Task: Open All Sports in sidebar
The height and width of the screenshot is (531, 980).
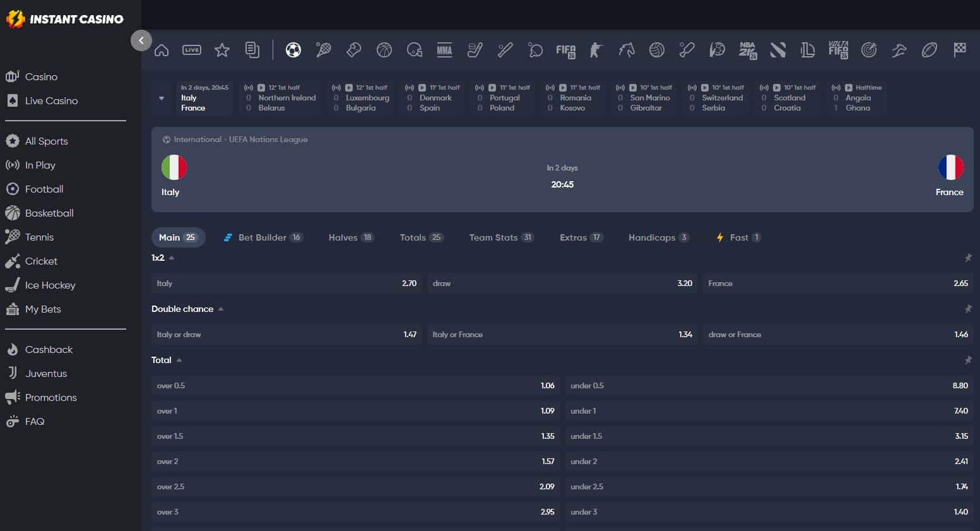Action: click(x=46, y=141)
